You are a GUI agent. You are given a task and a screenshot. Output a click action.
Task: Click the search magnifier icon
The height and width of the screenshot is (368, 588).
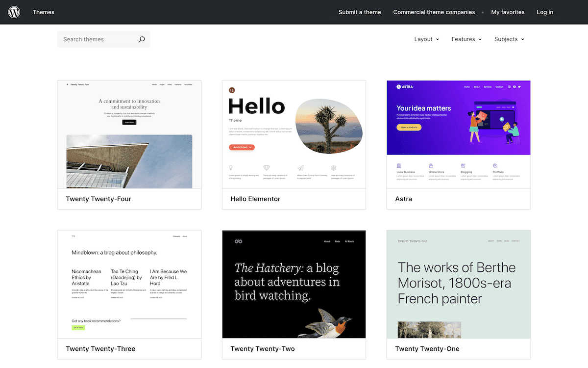pos(142,39)
